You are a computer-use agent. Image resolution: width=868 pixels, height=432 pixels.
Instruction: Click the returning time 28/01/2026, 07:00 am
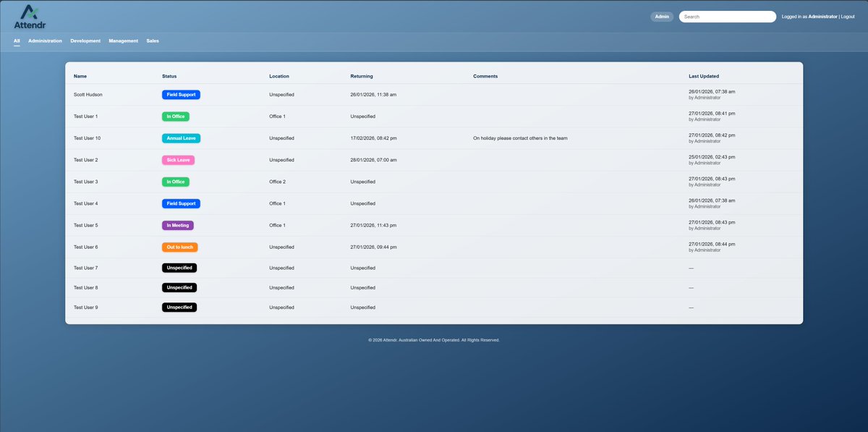[373, 160]
